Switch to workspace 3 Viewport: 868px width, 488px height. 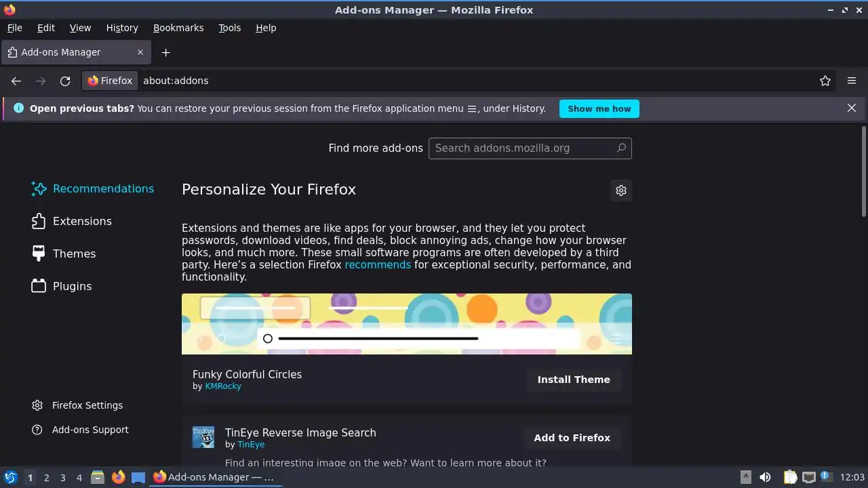tap(62, 478)
